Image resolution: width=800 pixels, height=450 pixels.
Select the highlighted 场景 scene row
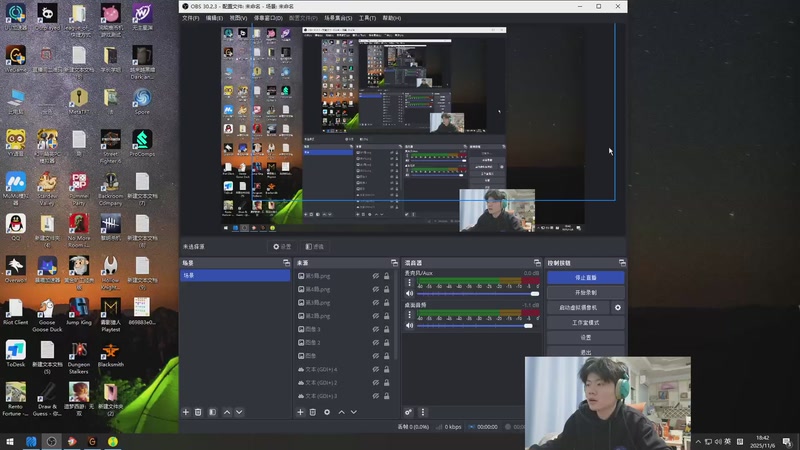coord(235,276)
